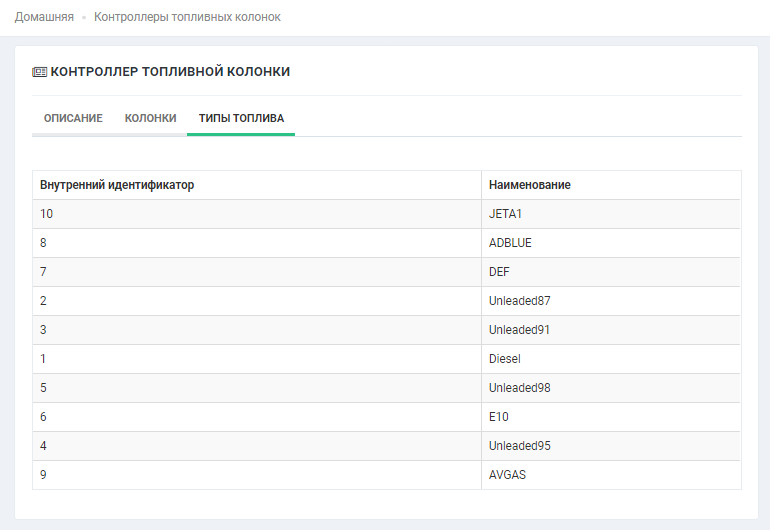Click the Контроллер топливной колонки panel title
770x530 pixels.
click(170, 72)
